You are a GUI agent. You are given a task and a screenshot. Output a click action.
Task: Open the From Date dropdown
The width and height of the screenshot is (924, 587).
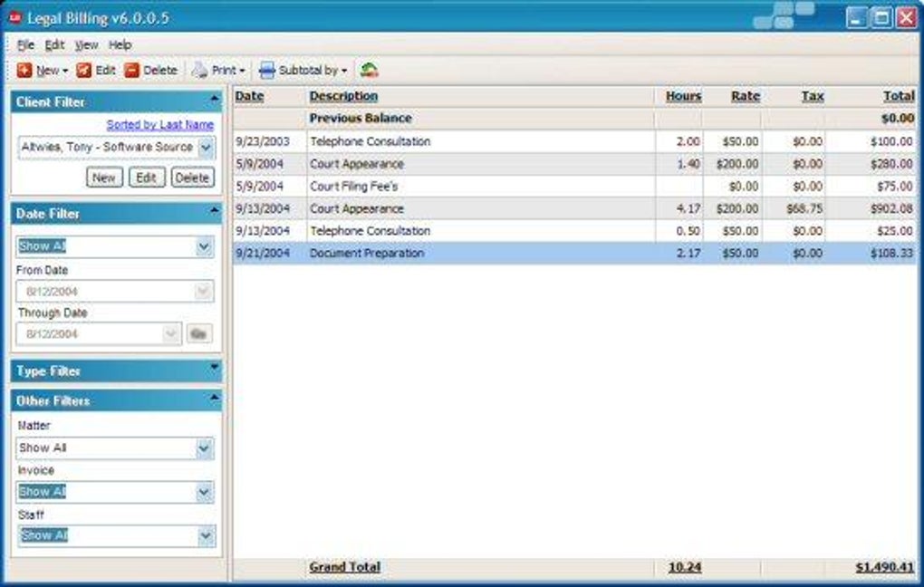coord(203,291)
